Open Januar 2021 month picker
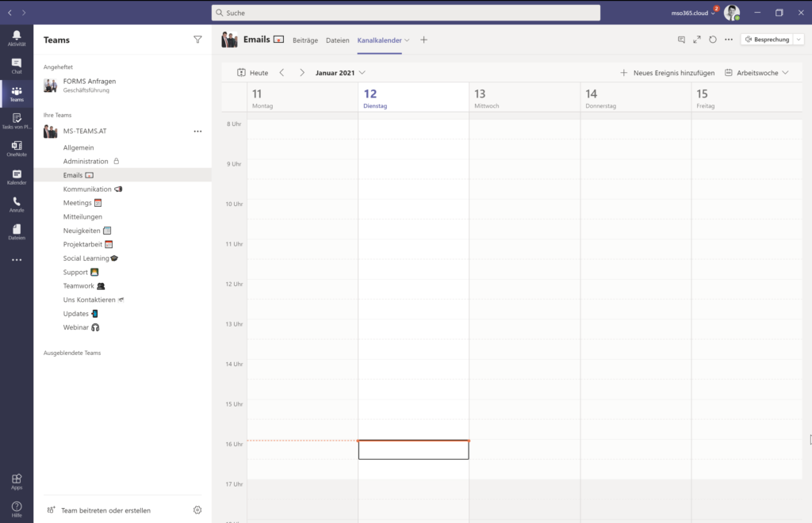Viewport: 812px width, 523px height. click(340, 73)
